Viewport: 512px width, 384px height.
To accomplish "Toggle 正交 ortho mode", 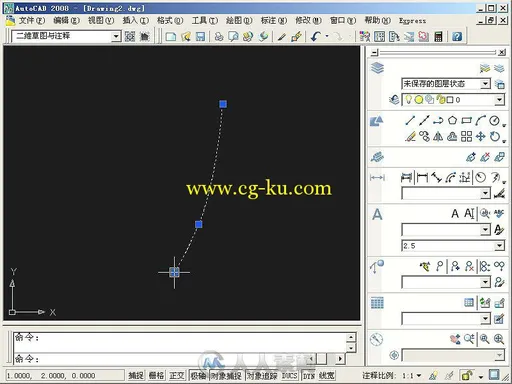I will [x=177, y=375].
